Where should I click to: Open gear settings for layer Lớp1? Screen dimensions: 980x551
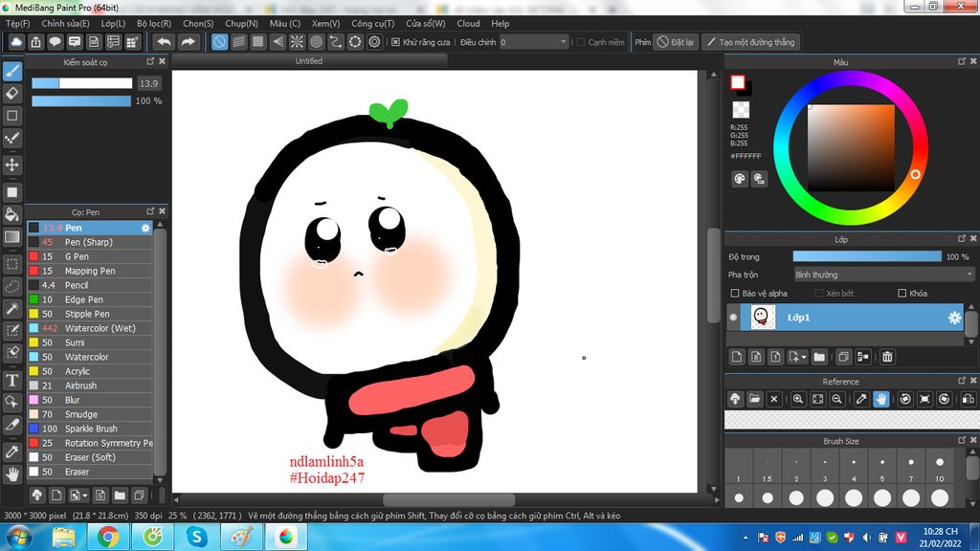click(954, 318)
